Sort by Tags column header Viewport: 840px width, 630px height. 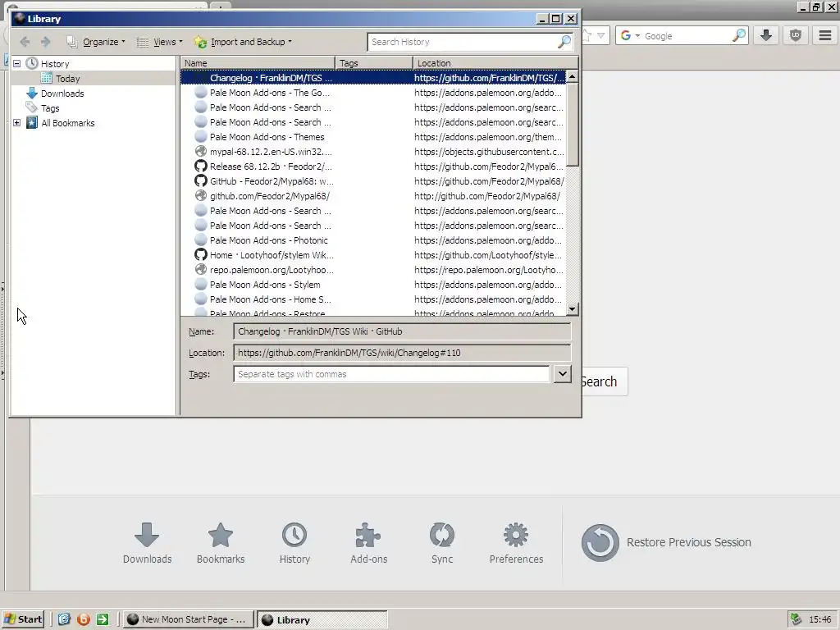click(x=373, y=62)
